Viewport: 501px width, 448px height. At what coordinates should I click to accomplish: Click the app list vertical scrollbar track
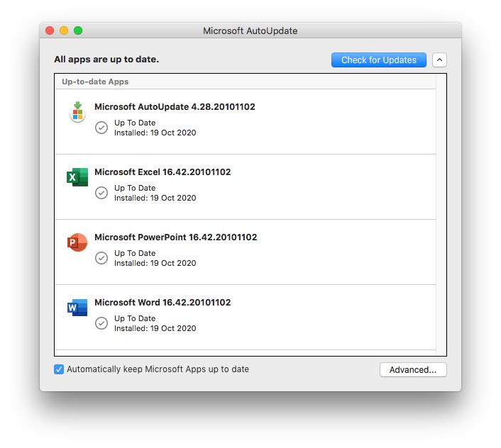pos(441,214)
